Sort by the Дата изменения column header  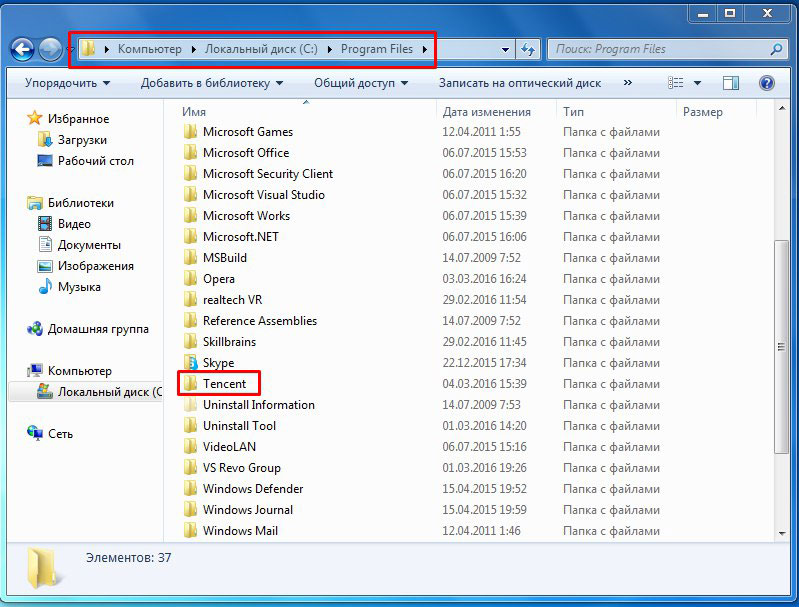click(487, 112)
